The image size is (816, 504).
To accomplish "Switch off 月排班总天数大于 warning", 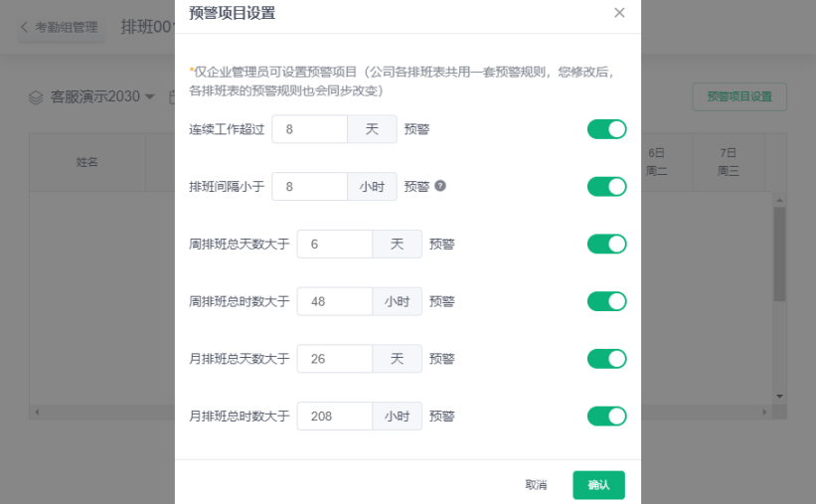I will pos(607,359).
